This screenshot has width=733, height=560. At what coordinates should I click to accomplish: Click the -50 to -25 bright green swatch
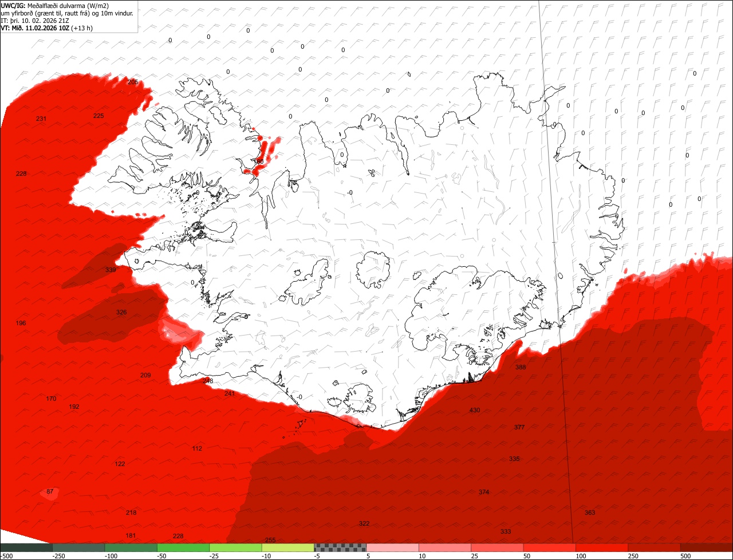[183, 547]
